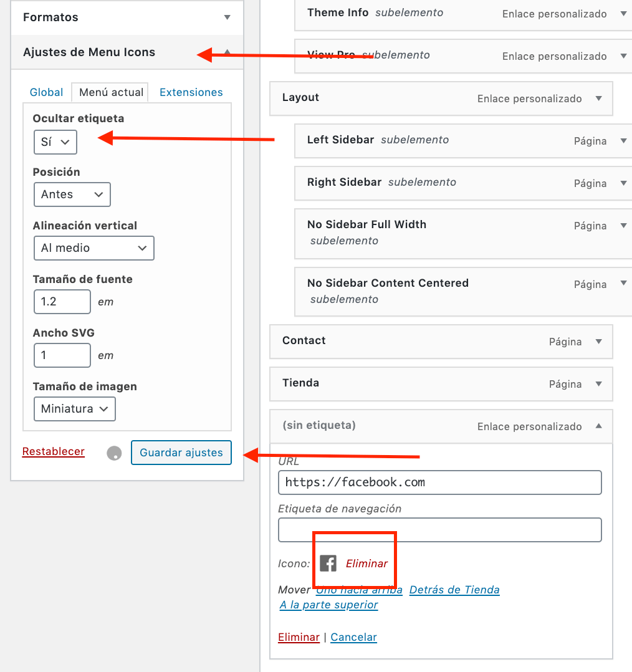Image resolution: width=632 pixels, height=672 pixels.
Task: Collapse the Ajustes de Menu Icons panel
Action: (227, 52)
